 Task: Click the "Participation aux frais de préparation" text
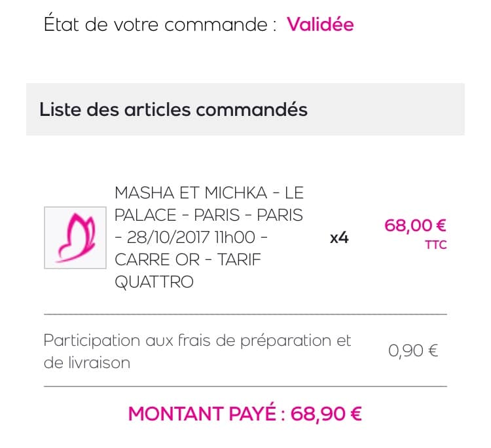pos(197,341)
